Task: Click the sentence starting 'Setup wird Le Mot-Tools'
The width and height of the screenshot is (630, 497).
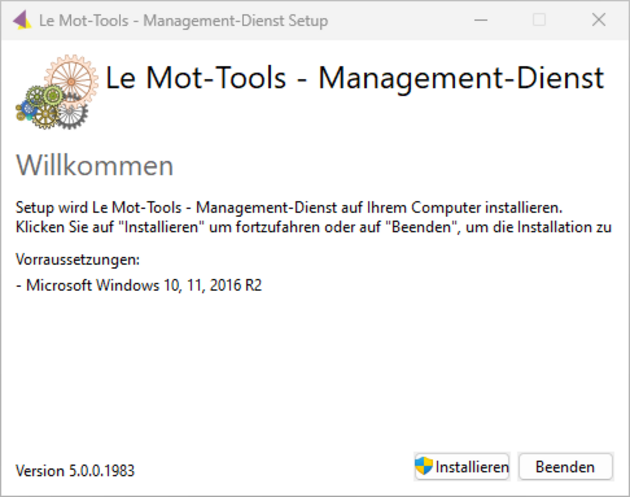Action: pyautogui.click(x=289, y=208)
